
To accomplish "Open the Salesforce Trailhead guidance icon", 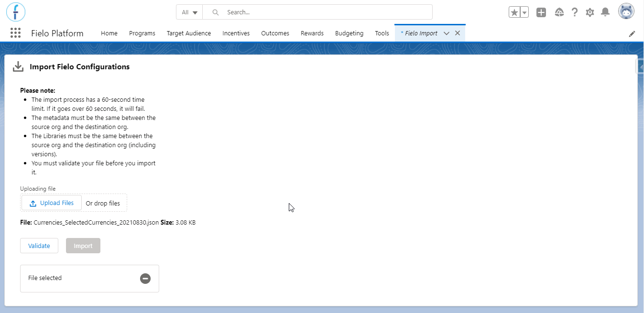I will (x=559, y=12).
